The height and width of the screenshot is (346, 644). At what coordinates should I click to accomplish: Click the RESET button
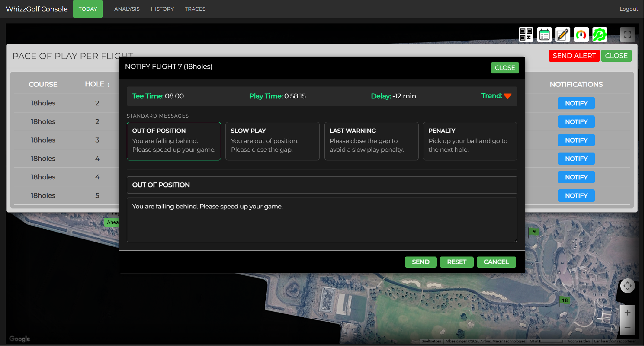(x=456, y=262)
